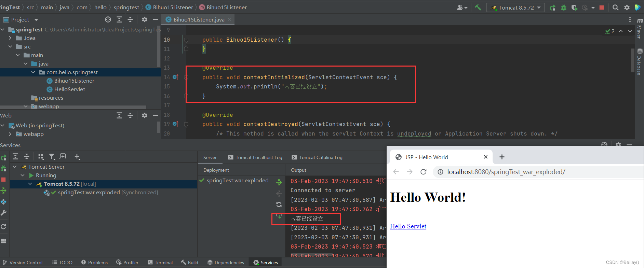Open the Terminal tool window

[x=160, y=262]
